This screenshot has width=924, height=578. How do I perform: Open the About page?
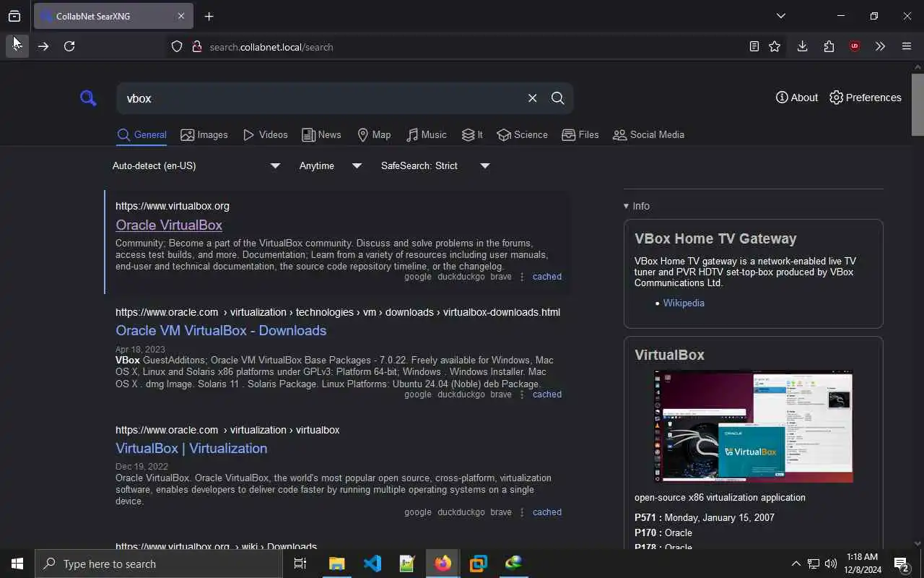click(x=797, y=98)
